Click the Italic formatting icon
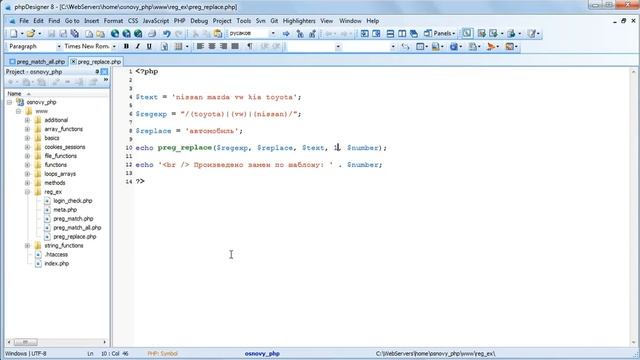Viewport: 640px width, 360px height. (x=138, y=47)
